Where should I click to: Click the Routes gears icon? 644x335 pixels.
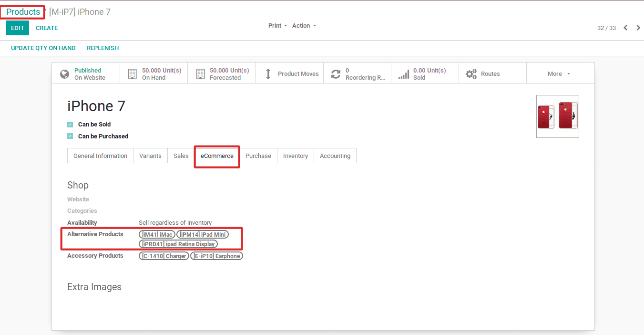[x=471, y=74]
